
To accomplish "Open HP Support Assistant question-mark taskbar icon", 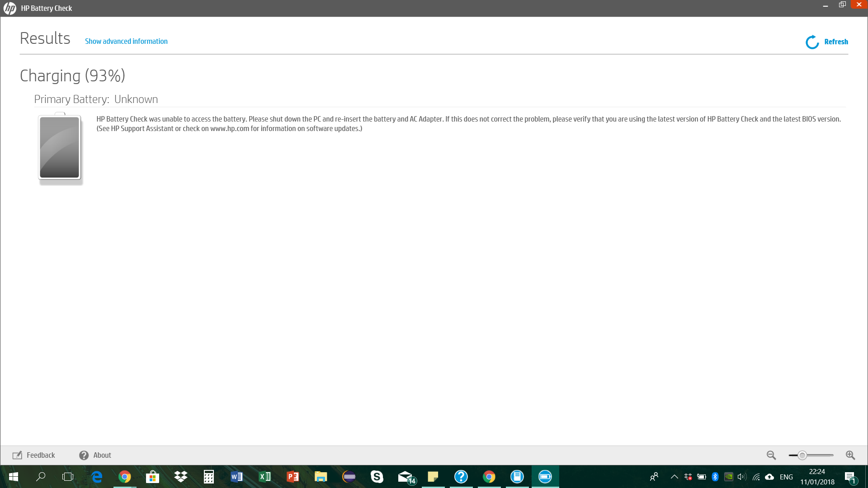I will pos(461,476).
